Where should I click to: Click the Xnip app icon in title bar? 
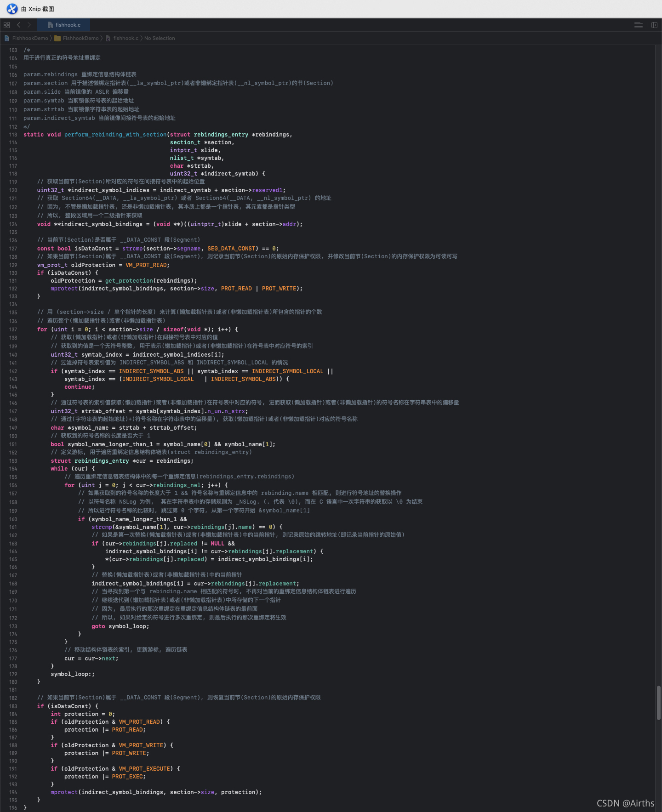point(12,9)
